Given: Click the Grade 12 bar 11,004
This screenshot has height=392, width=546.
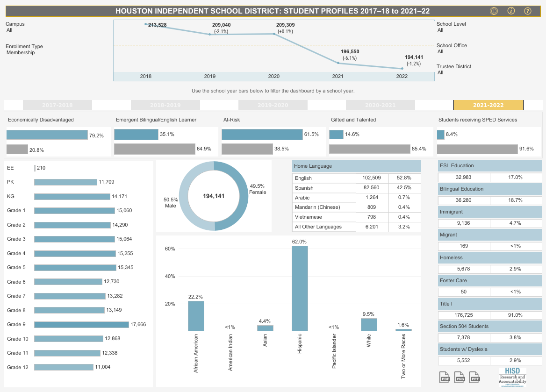Looking at the screenshot, I should [64, 367].
